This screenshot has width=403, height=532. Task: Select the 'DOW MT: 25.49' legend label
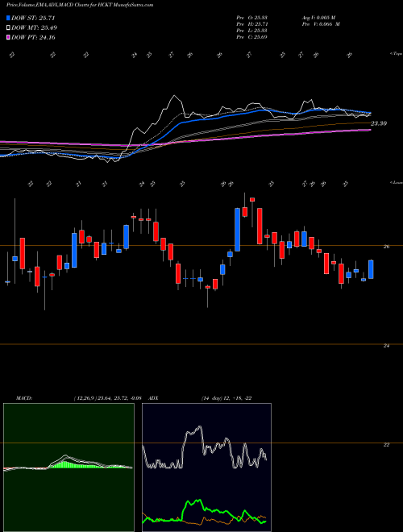coord(34,28)
